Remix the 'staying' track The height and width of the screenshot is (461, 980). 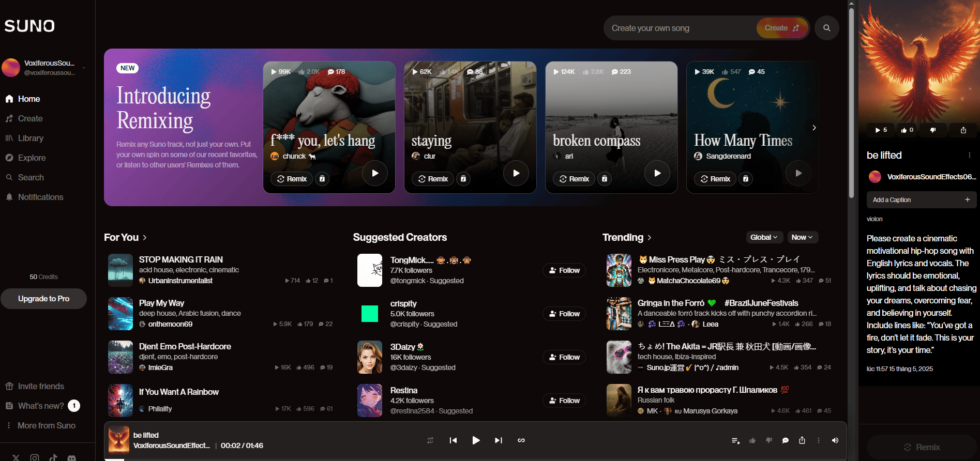[433, 179]
